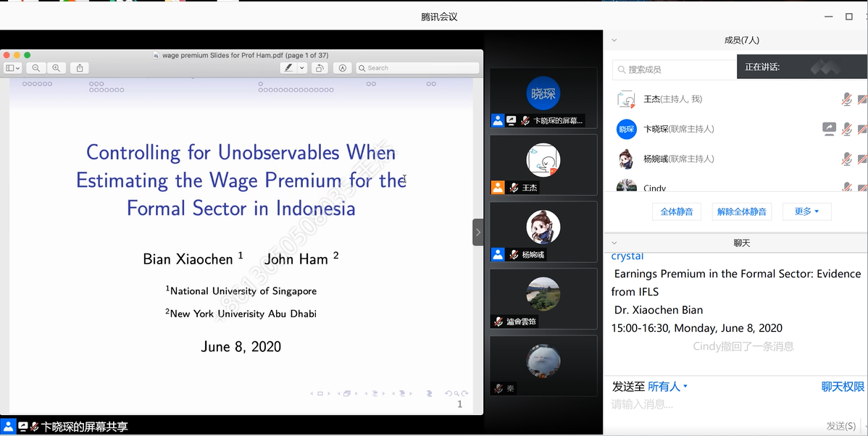Image resolution: width=868 pixels, height=436 pixels.
Task: Zoom in the PDF in Preview
Action: [x=57, y=68]
